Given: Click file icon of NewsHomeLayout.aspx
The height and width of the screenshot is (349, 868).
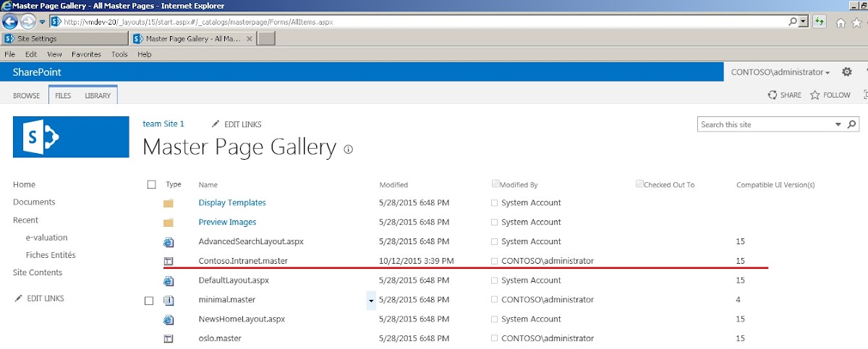Looking at the screenshot, I should (x=169, y=319).
